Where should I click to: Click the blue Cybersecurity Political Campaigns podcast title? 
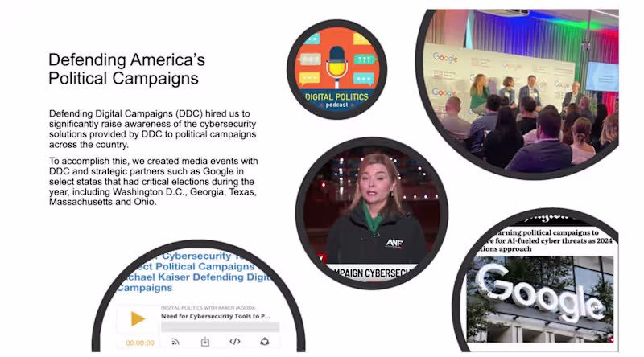(x=193, y=272)
